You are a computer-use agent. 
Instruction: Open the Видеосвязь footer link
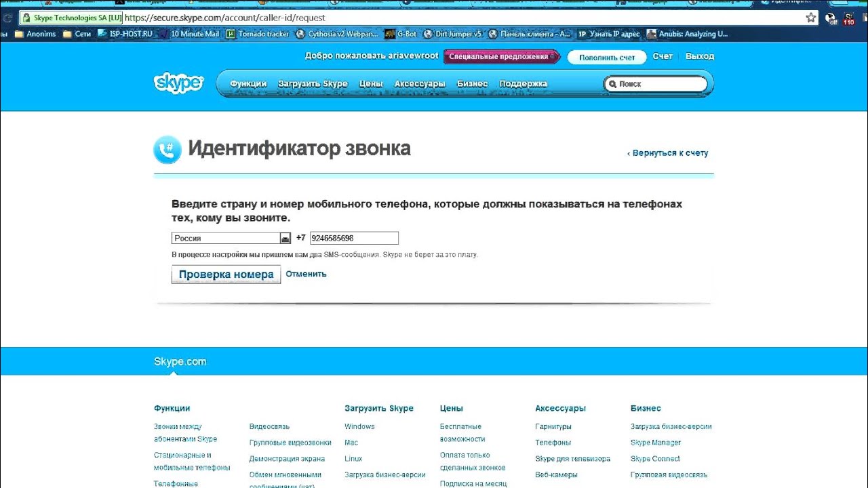[269, 426]
